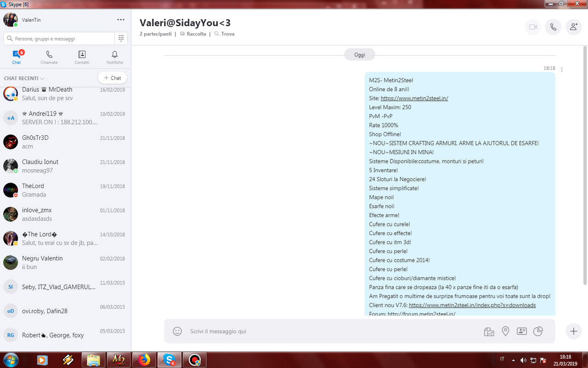The image size is (588, 368).
Task: Open Negru Valentin conversation
Action: tap(66, 262)
